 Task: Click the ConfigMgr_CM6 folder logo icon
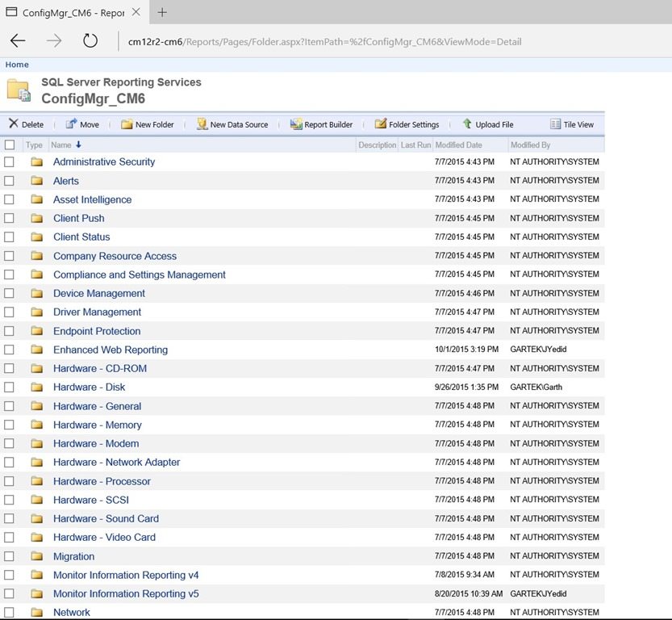click(x=19, y=90)
